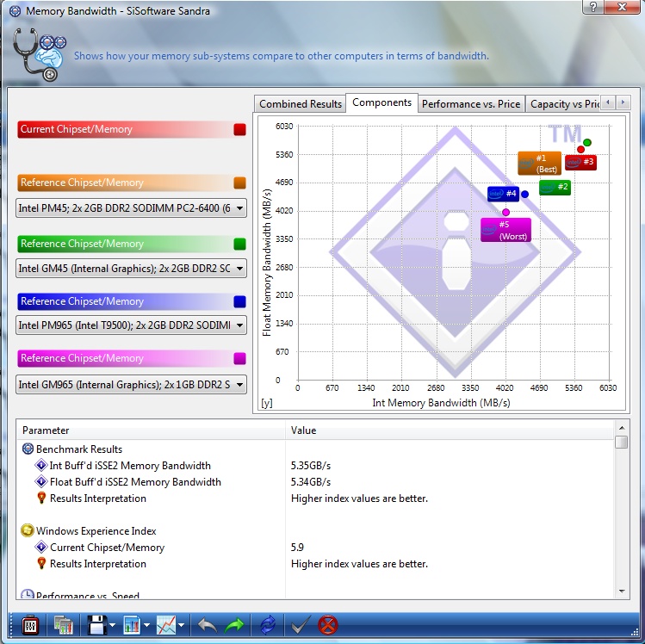Click the Windows Experience value 5.9

pyautogui.click(x=297, y=547)
